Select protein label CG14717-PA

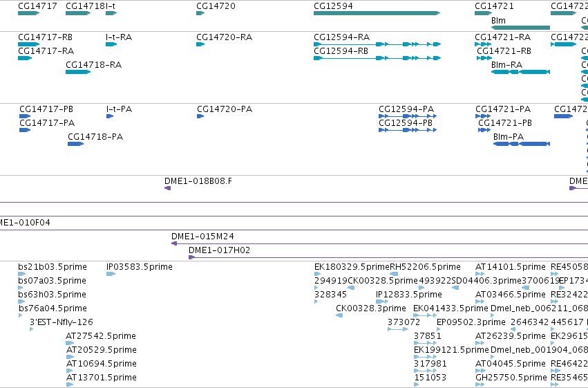coord(47,123)
